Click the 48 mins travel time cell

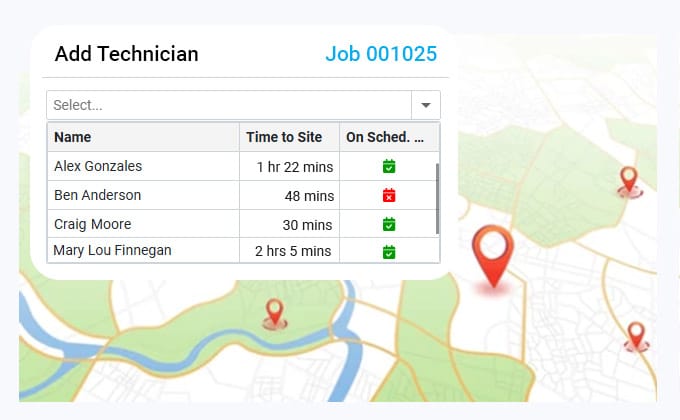tap(289, 195)
